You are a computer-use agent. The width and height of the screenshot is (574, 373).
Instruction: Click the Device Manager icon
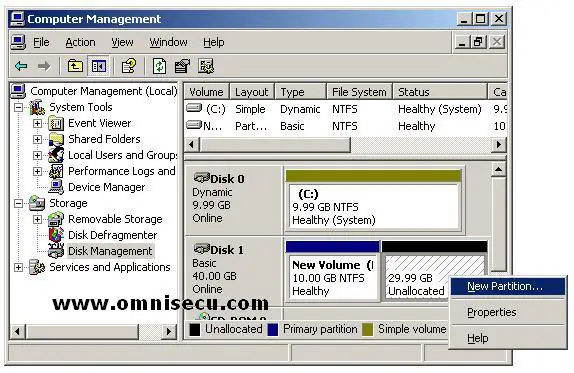[x=56, y=187]
